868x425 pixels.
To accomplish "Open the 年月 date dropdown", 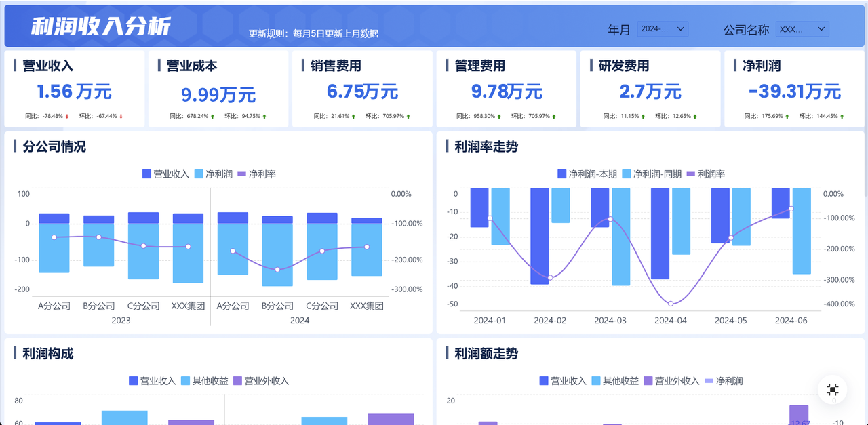I will tap(663, 29).
